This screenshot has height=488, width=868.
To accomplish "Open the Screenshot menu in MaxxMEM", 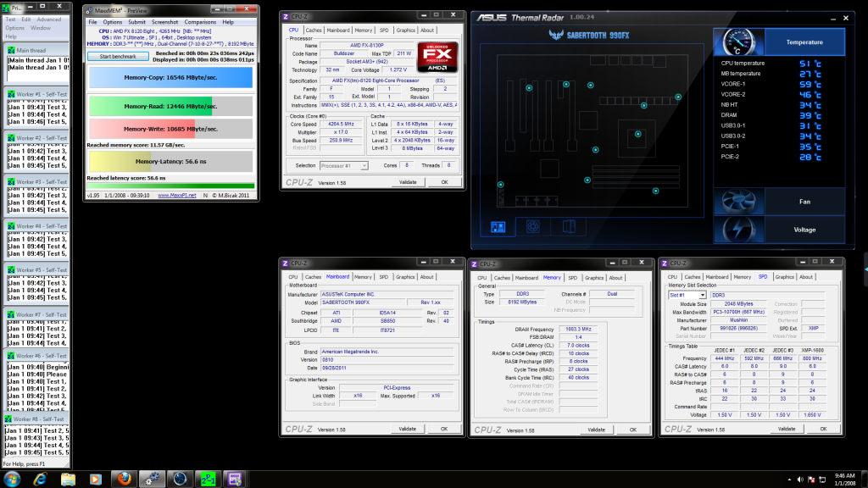I will (164, 22).
